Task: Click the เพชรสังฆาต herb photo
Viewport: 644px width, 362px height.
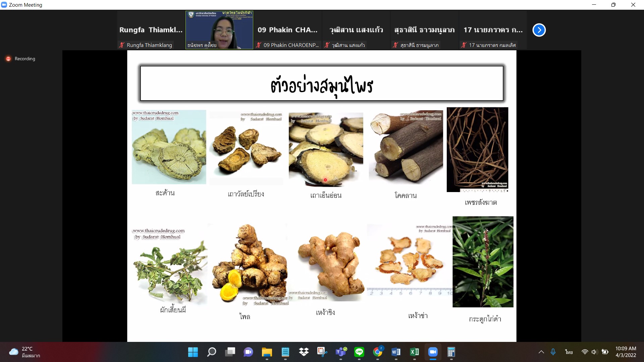Action: [x=477, y=149]
